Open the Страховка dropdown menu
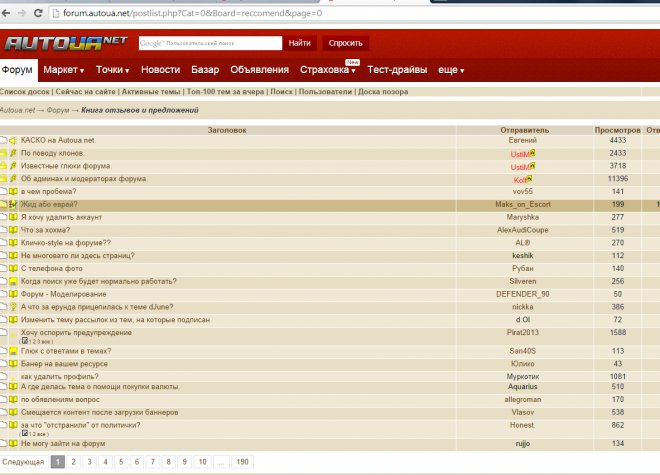 coord(329,70)
